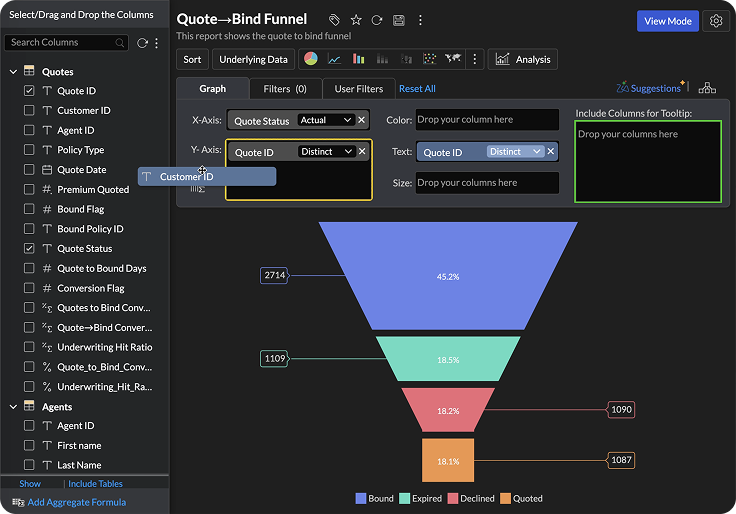The height and width of the screenshot is (514, 736).
Task: Open the Actual dropdown on X-Axis
Action: pyautogui.click(x=326, y=120)
